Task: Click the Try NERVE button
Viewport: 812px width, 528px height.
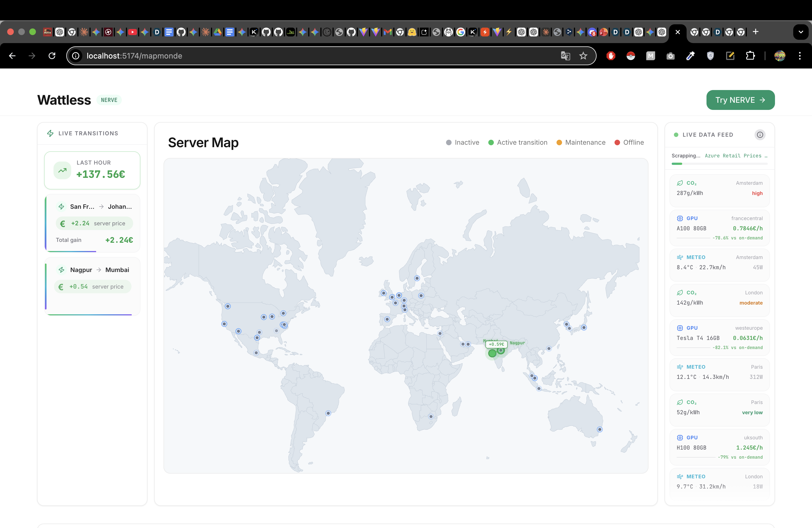Action: (x=740, y=100)
